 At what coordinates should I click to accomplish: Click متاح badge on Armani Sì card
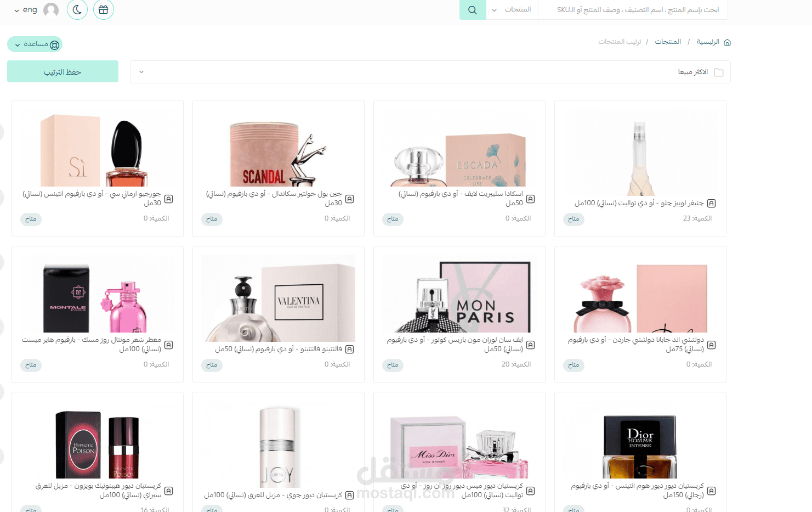click(x=31, y=219)
